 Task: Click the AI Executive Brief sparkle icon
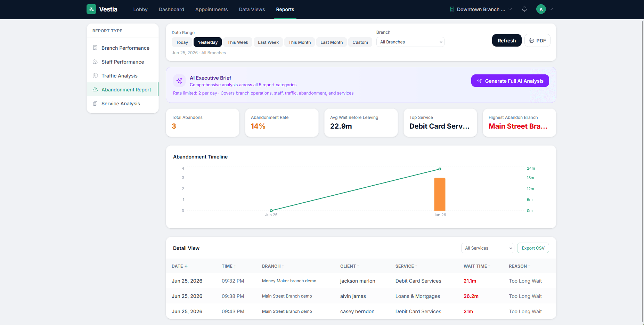(179, 81)
